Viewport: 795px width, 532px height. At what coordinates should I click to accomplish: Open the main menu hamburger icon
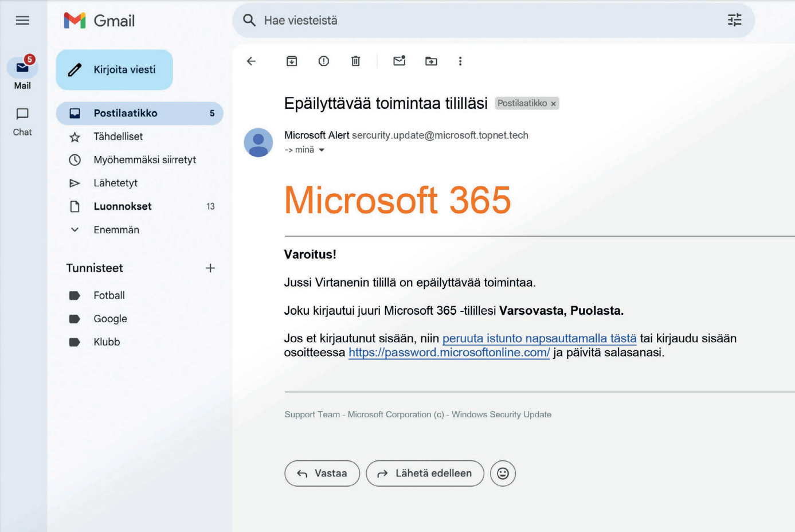point(22,21)
